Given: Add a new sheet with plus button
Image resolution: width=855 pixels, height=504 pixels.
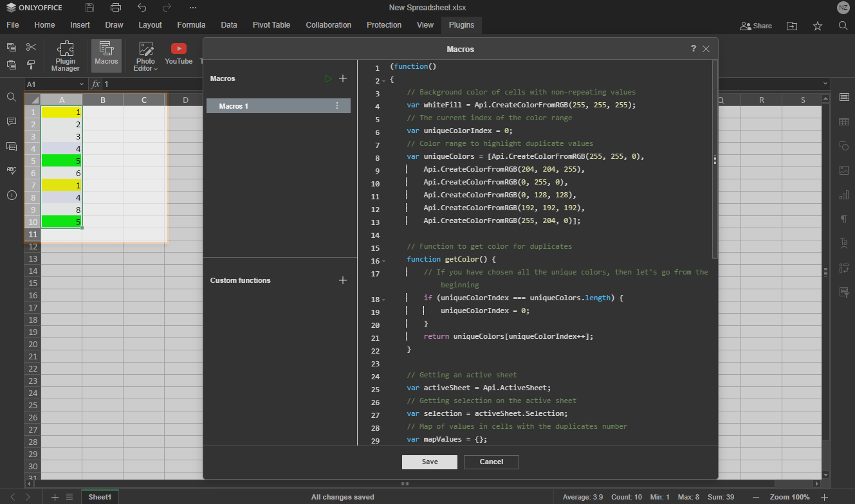Looking at the screenshot, I should pyautogui.click(x=55, y=497).
